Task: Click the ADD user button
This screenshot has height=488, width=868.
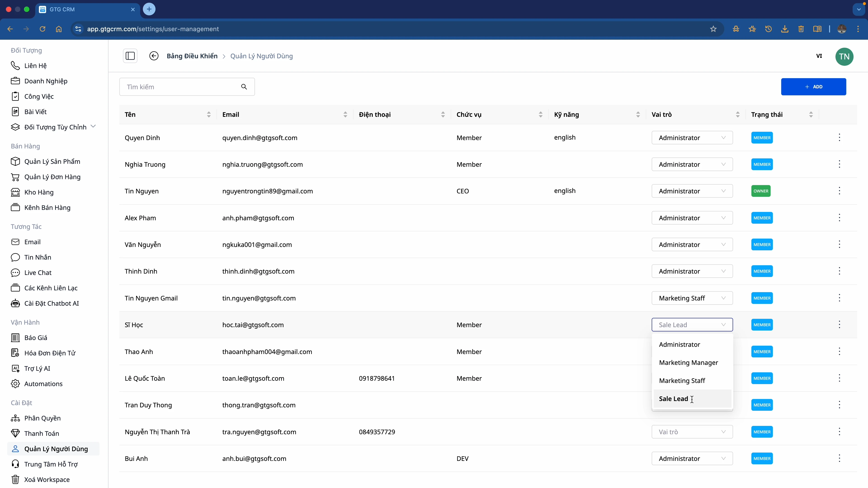Action: tap(814, 87)
